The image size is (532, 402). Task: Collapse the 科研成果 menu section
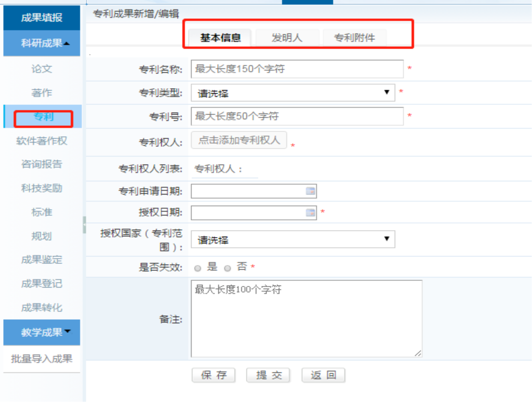coord(42,43)
